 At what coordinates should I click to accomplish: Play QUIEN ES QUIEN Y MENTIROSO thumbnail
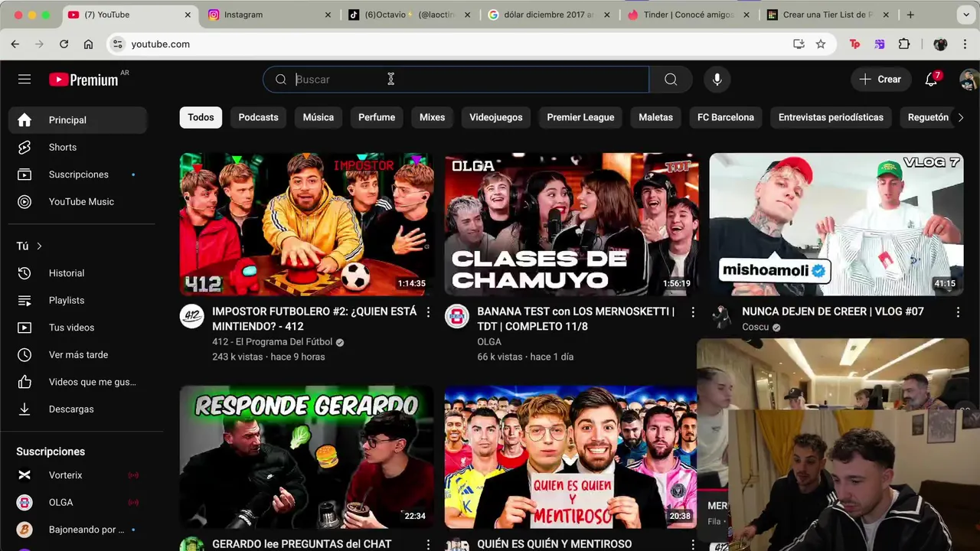click(x=571, y=457)
